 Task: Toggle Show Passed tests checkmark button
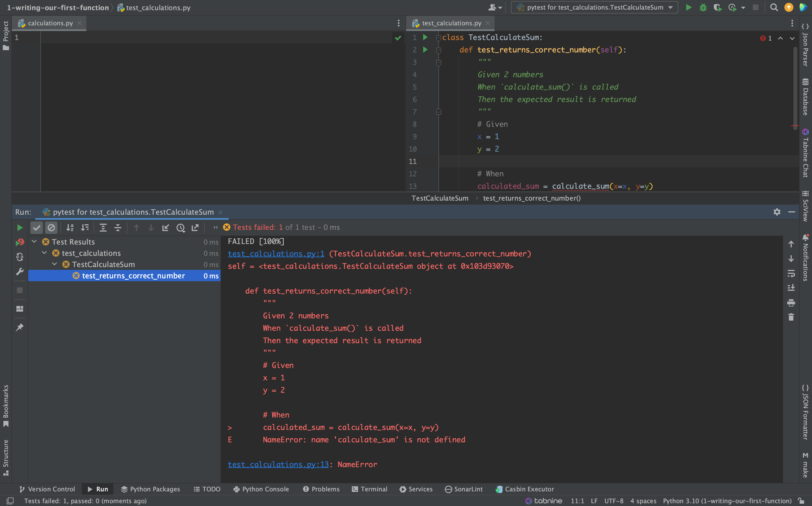pos(37,228)
